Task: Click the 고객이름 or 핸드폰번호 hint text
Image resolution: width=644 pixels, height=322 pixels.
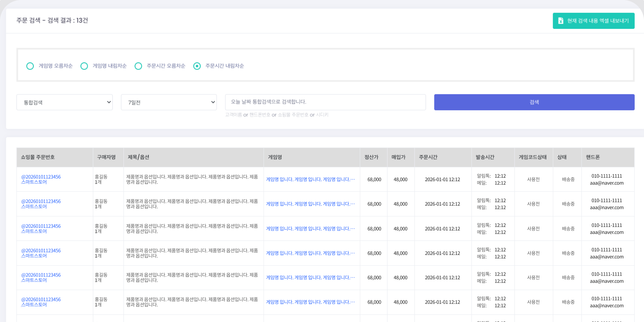Action: coord(276,115)
